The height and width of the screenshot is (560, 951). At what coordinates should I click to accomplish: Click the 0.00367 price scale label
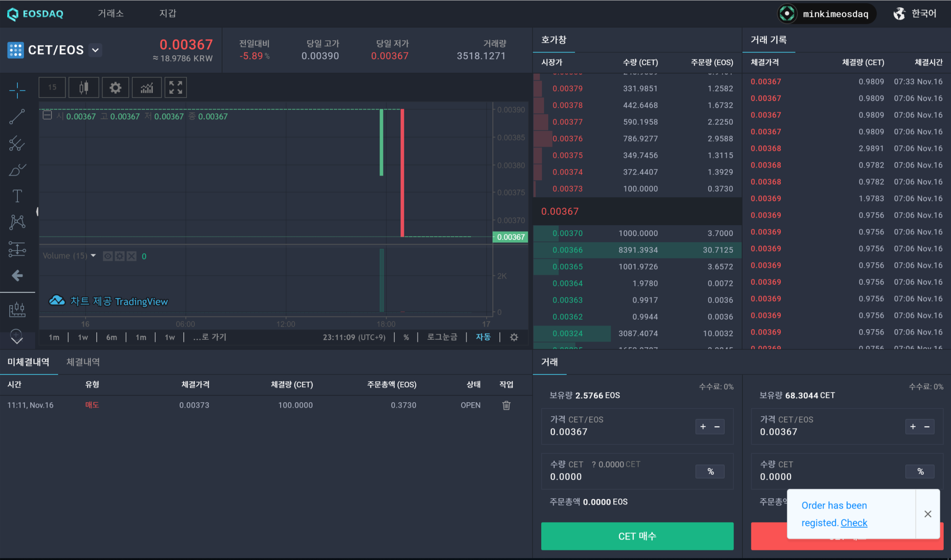(510, 237)
